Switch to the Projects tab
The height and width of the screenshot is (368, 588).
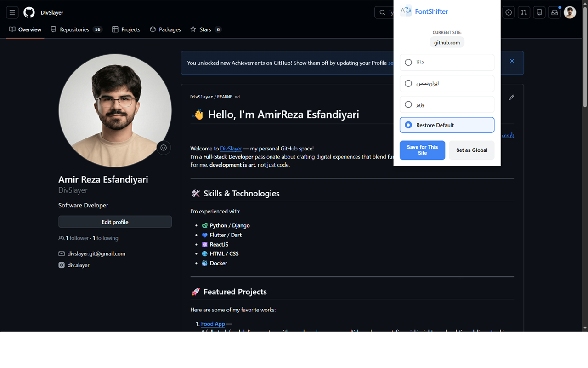126,29
